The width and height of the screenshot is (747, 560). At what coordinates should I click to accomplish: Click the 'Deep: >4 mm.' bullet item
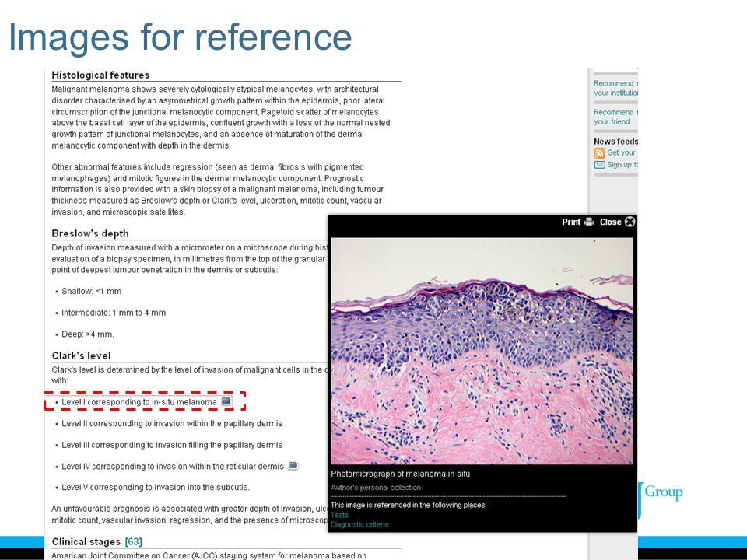[88, 334]
